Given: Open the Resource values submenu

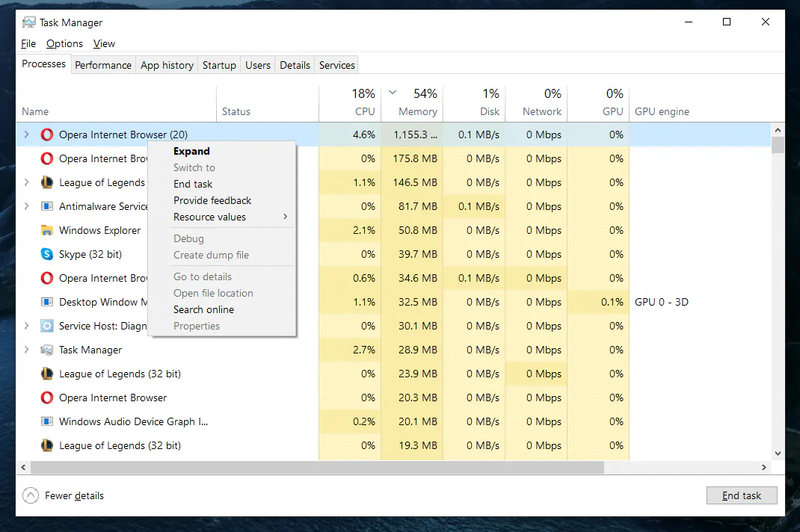Looking at the screenshot, I should [222, 217].
